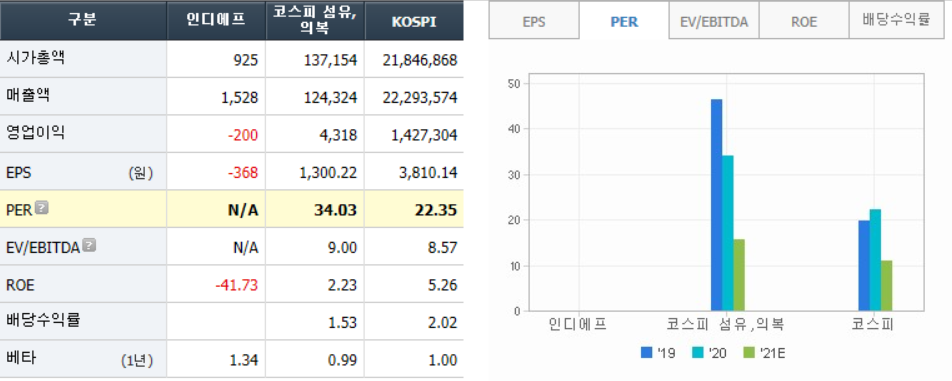Viewport: 952px width, 381px height.
Task: Click the sales value 1,528
Action: tap(241, 98)
